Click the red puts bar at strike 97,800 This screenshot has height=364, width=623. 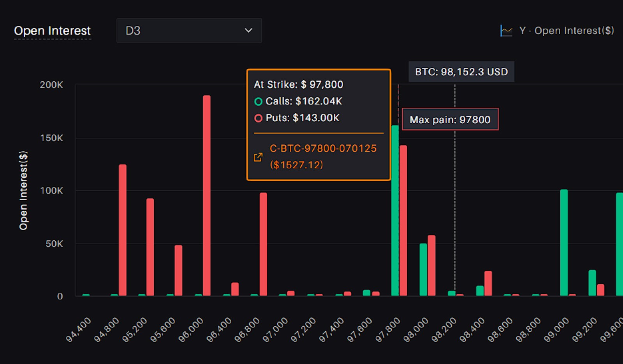(403, 220)
